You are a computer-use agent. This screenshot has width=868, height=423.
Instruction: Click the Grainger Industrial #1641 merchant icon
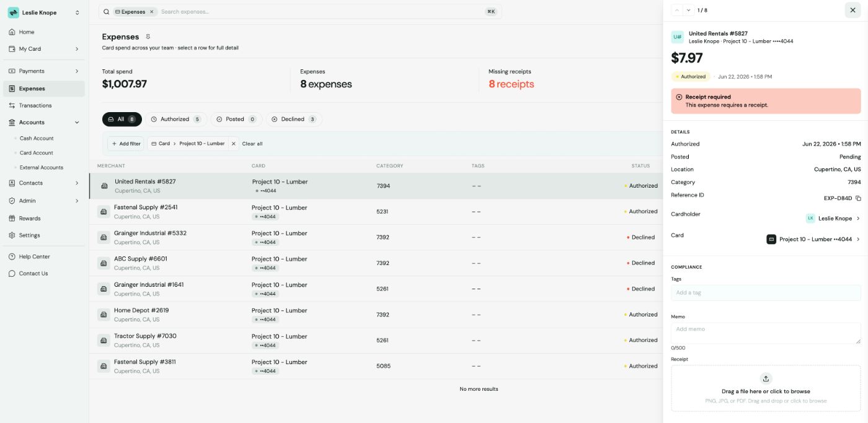(x=104, y=289)
